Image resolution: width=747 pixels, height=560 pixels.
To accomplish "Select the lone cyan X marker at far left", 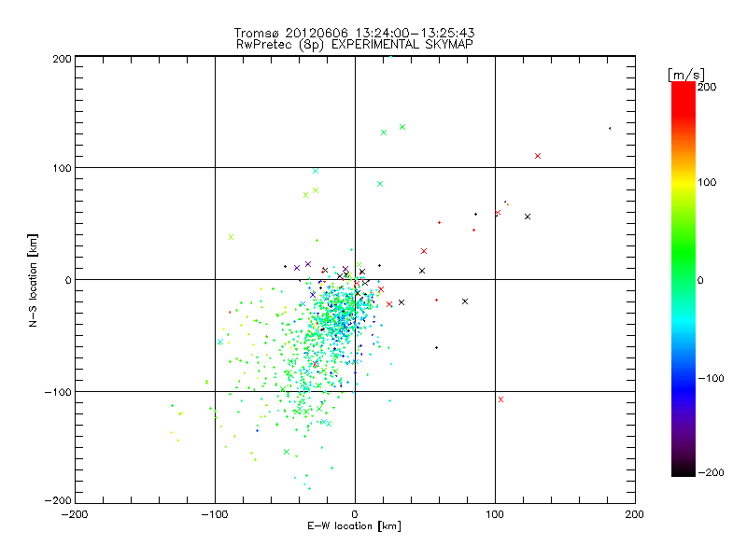I will point(220,342).
